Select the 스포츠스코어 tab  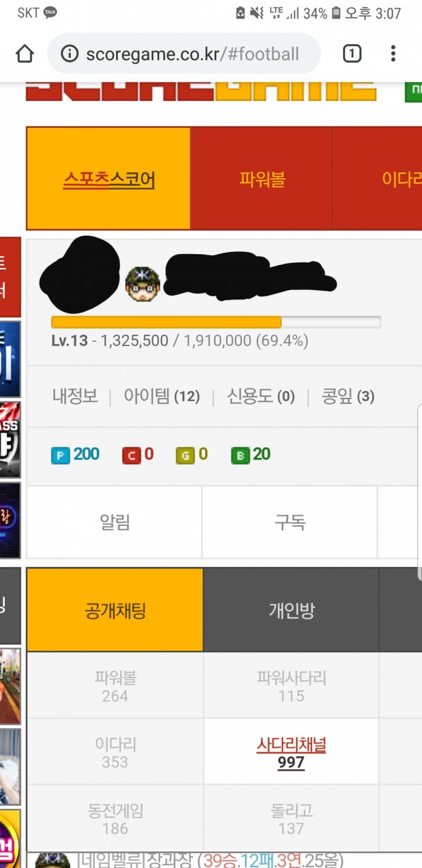pos(109,179)
